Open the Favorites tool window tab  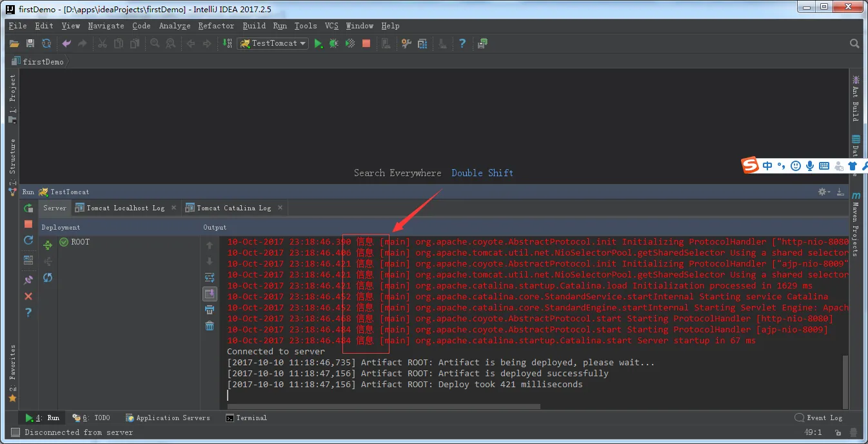click(x=12, y=372)
